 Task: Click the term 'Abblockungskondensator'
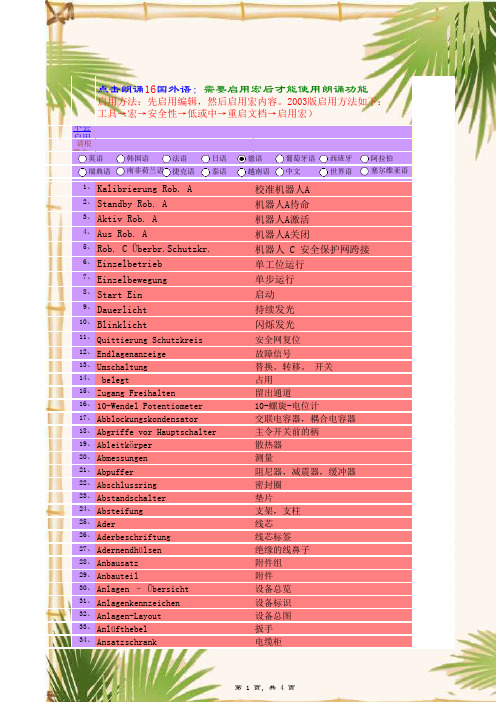(x=147, y=419)
